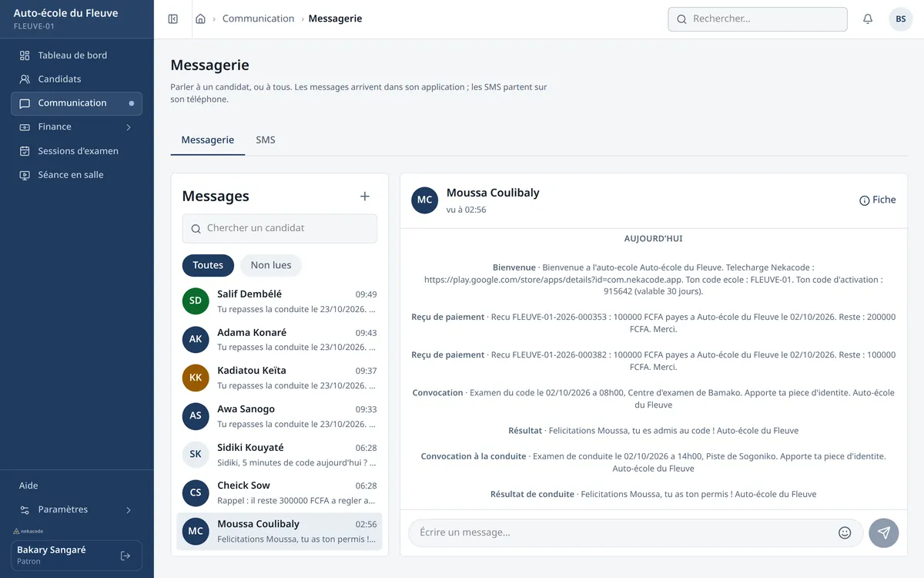Filter by Non lues messages
The image size is (924, 578).
pos(271,265)
